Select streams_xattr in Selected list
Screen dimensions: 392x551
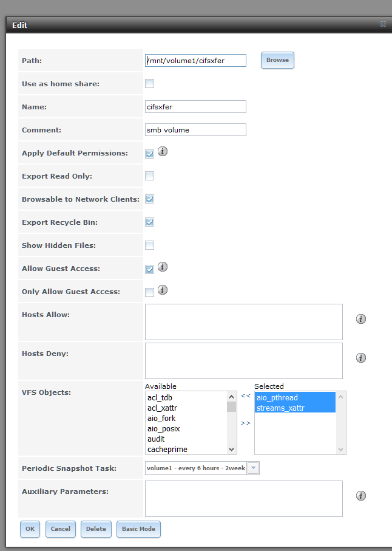[x=280, y=408]
